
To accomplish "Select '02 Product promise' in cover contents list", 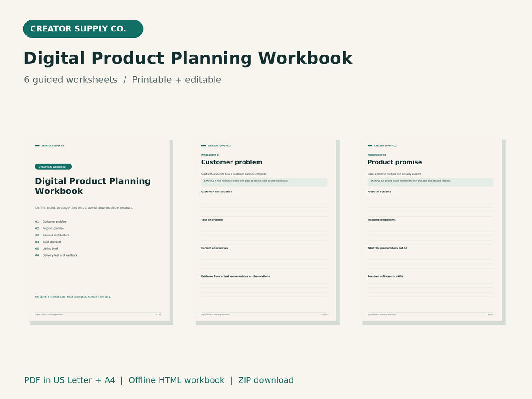I will click(x=50, y=228).
